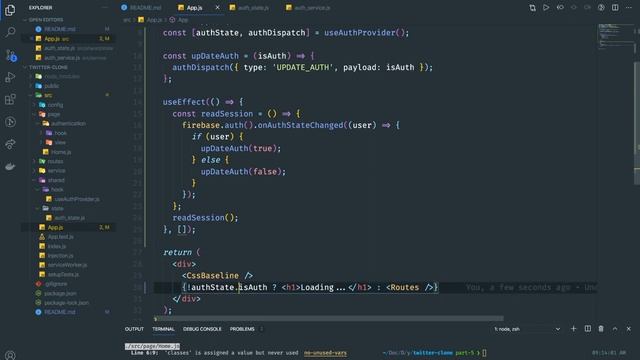Click the ./src/page/Home.js link in the terminal

click(152, 346)
